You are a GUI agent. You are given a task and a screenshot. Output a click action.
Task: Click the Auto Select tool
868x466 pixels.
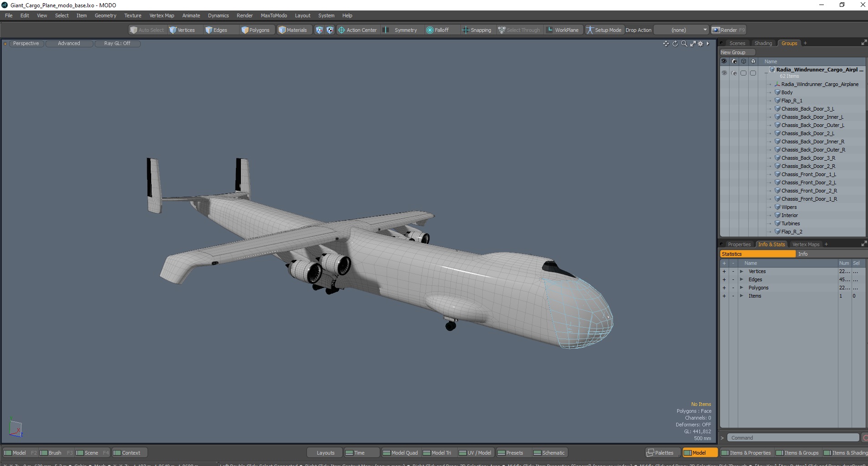[x=147, y=30]
